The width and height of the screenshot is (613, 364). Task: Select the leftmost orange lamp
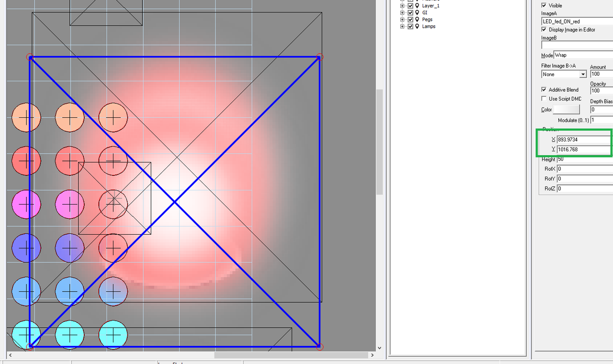26,117
